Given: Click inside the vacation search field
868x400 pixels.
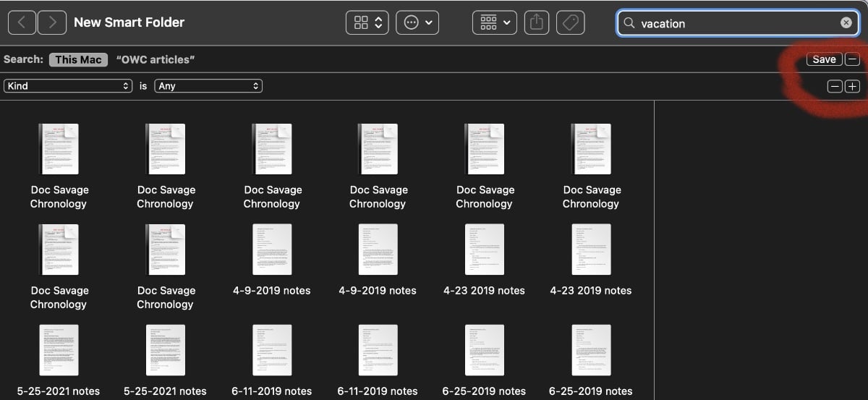Looking at the screenshot, I should click(731, 23).
